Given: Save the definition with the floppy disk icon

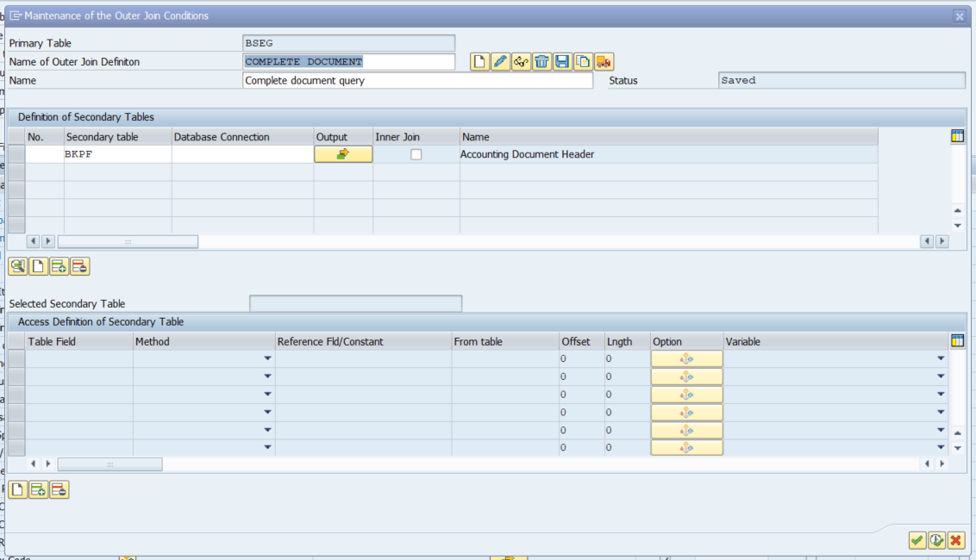Looking at the screenshot, I should point(562,62).
